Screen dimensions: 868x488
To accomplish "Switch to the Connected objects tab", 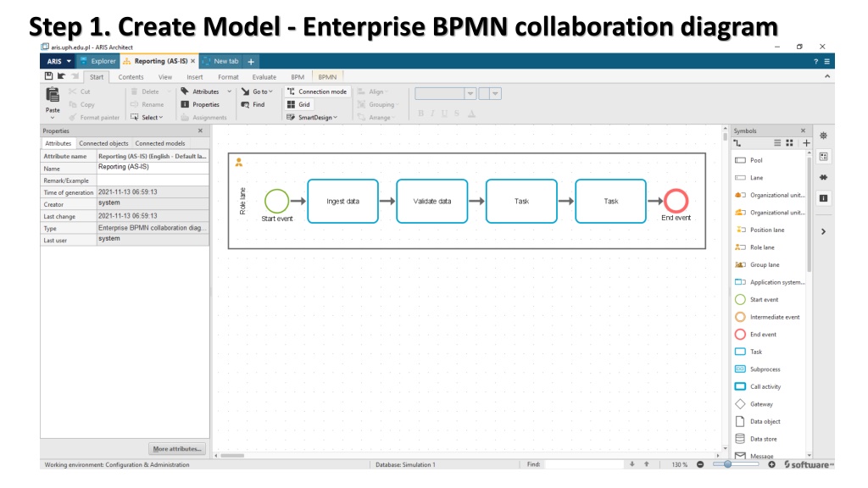I will [x=103, y=143].
